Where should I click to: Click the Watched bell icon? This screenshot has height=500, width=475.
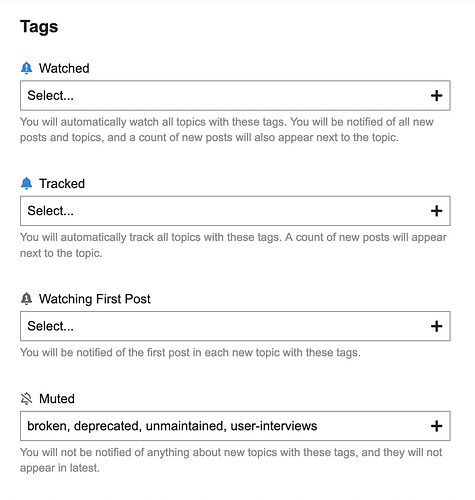coord(26,68)
